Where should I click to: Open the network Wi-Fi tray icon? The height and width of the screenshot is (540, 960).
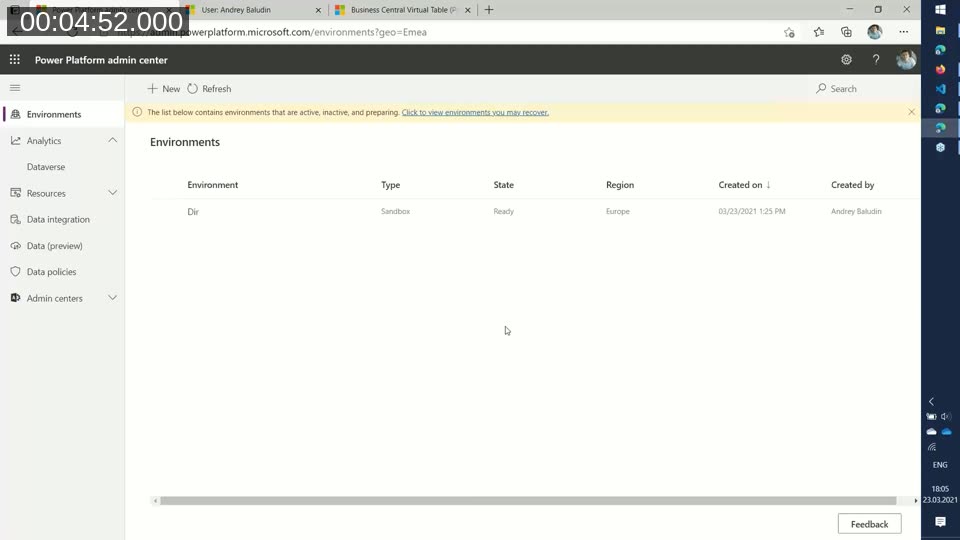(x=932, y=448)
